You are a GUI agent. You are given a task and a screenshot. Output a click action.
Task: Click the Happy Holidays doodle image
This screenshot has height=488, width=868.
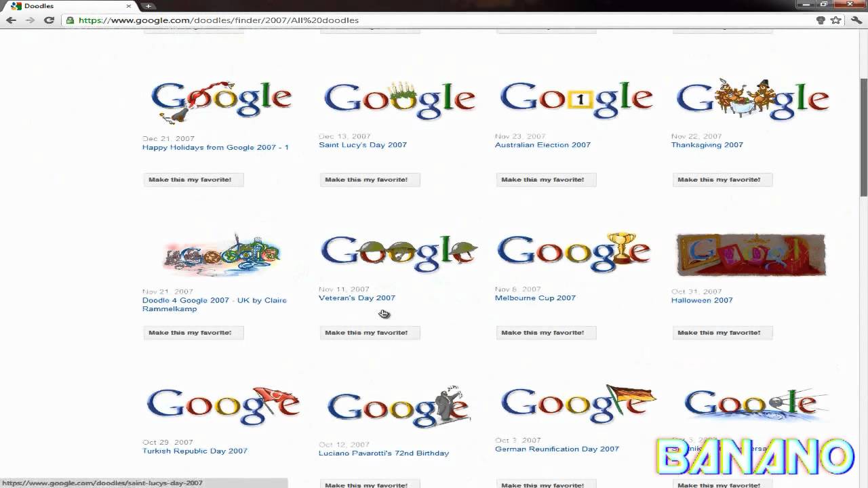222,102
